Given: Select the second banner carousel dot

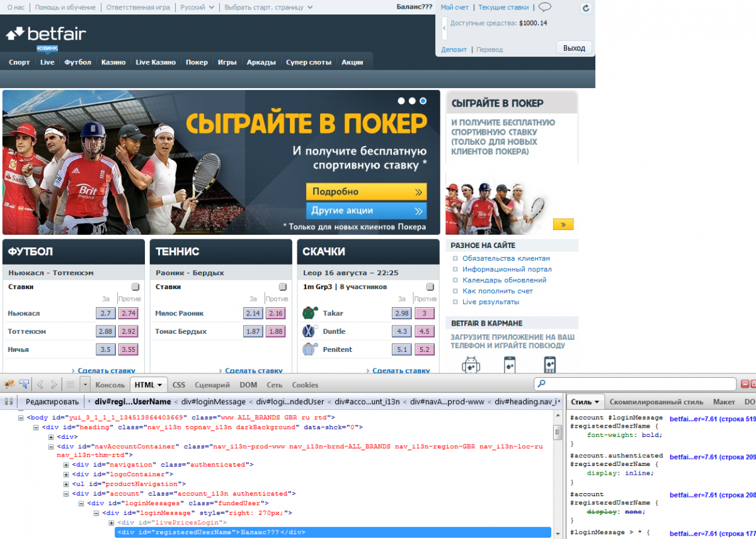Looking at the screenshot, I should (x=412, y=101).
